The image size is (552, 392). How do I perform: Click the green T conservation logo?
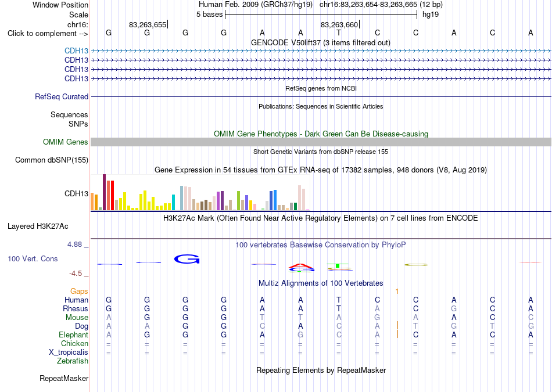[338, 265]
